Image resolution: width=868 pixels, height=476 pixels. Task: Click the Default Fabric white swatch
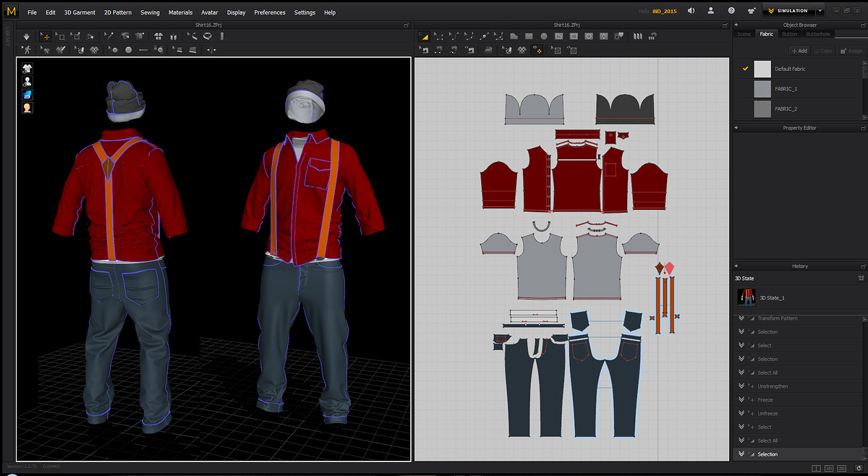point(762,69)
